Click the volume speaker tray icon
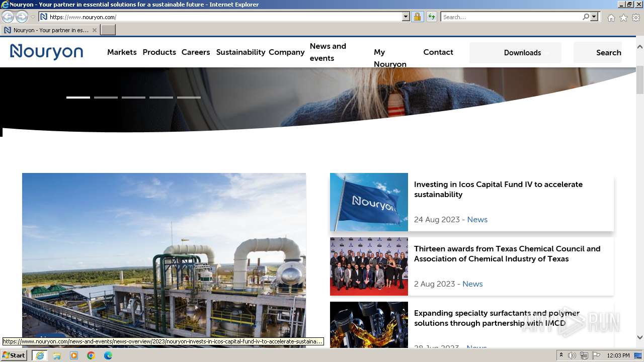Viewport: 644px width, 362px height. tap(572, 355)
